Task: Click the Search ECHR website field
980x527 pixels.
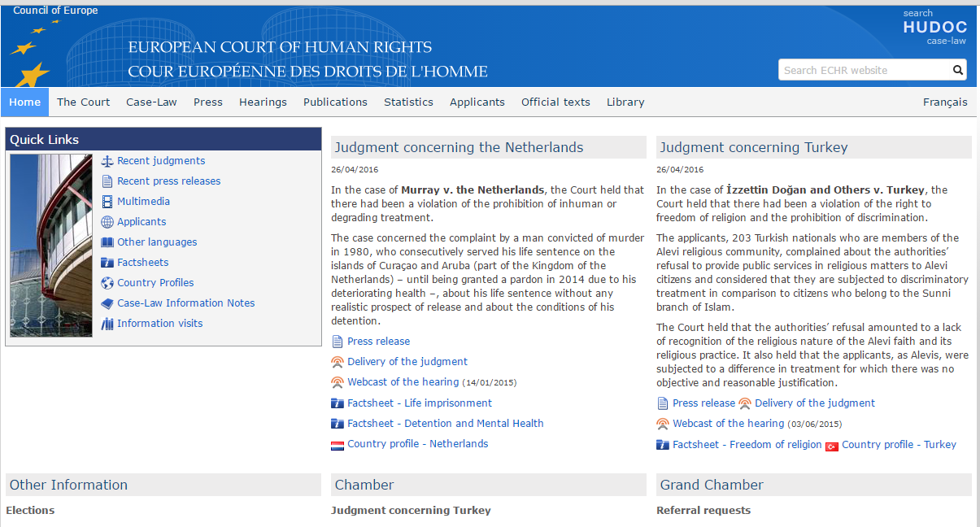Action: click(x=864, y=70)
